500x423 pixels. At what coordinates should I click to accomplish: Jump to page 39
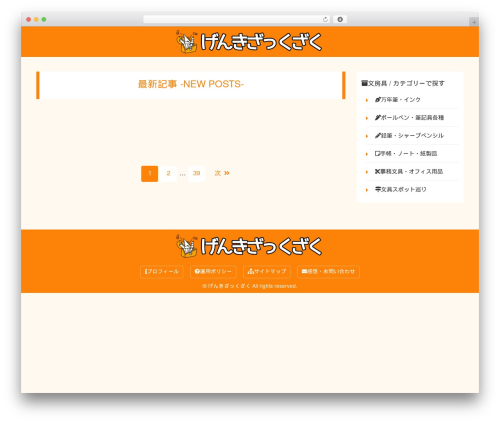click(x=196, y=173)
